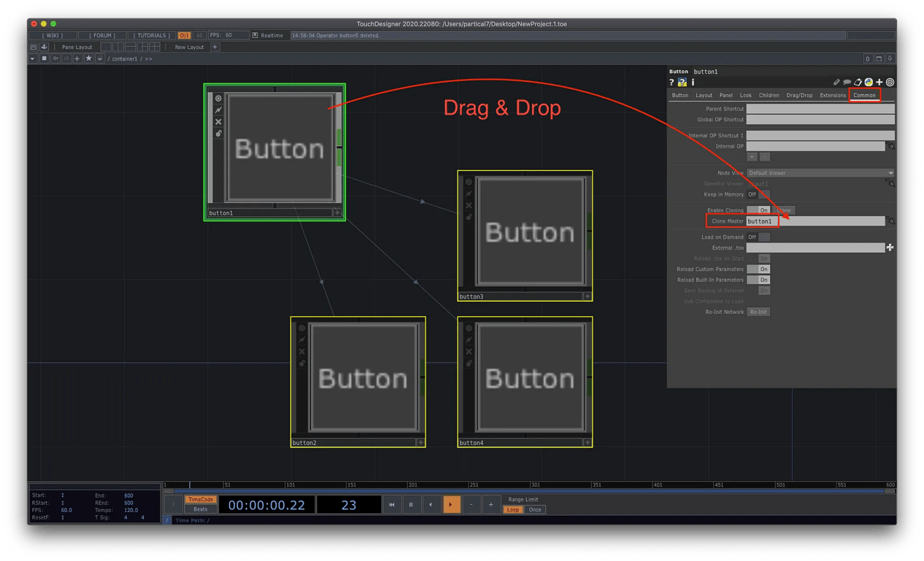The image size is (924, 561).
Task: Set Range Limit to Loop
Action: point(513,510)
